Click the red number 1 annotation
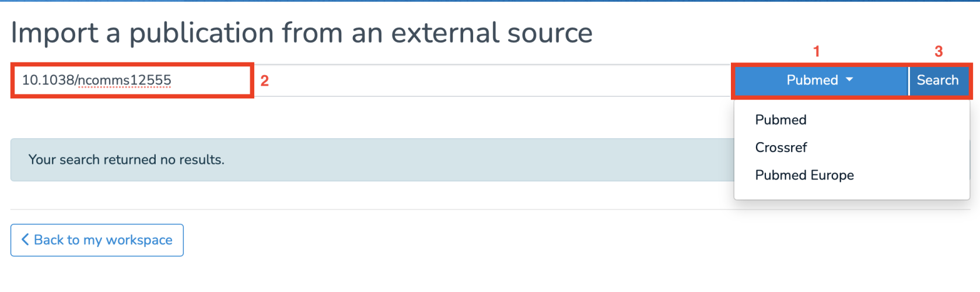Image resolution: width=980 pixels, height=292 pixels. click(817, 51)
